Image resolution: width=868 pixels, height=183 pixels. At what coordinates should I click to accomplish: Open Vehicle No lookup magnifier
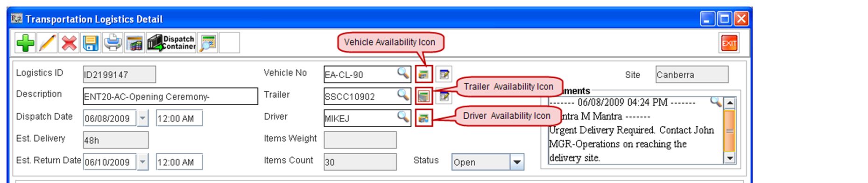tap(402, 73)
